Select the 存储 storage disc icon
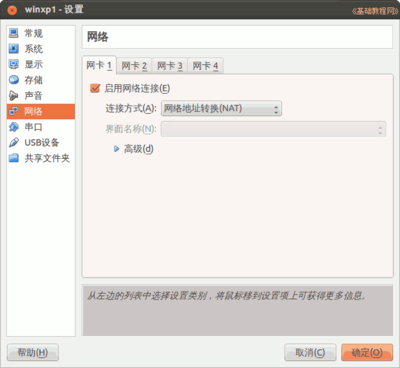Screen dimensions: 400x368 [14, 80]
